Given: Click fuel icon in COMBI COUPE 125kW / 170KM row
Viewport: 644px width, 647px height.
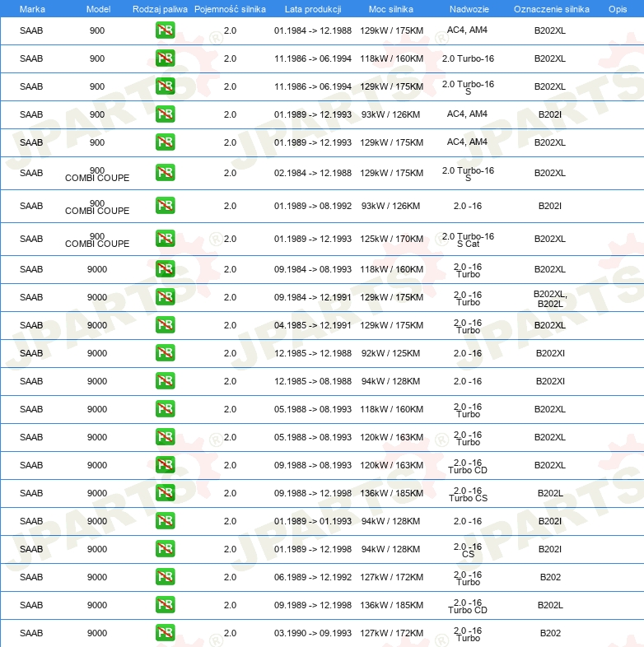Looking at the screenshot, I should click(x=166, y=239).
